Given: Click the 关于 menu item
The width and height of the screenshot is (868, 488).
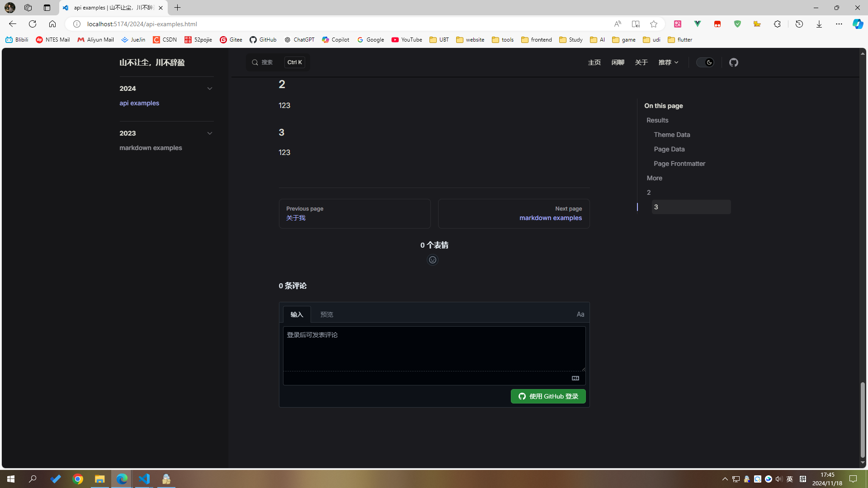Looking at the screenshot, I should tap(641, 62).
